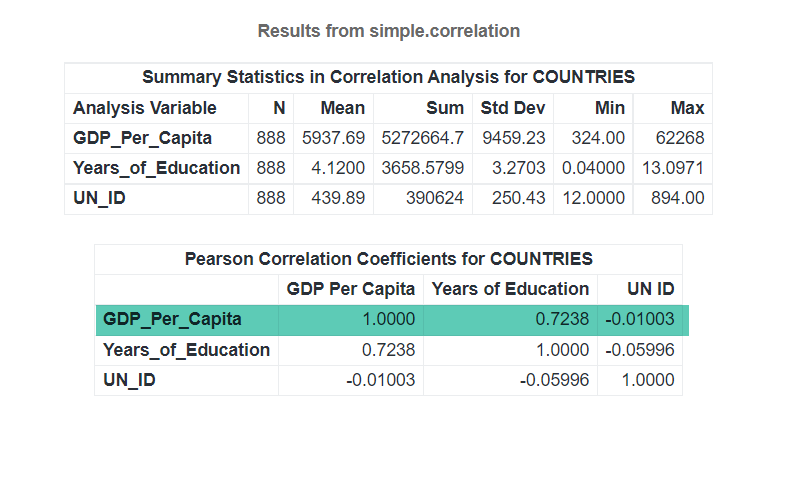Viewport: 786px width, 490px height.
Task: Click the standard deviation value 250.43
Action: coord(518,199)
